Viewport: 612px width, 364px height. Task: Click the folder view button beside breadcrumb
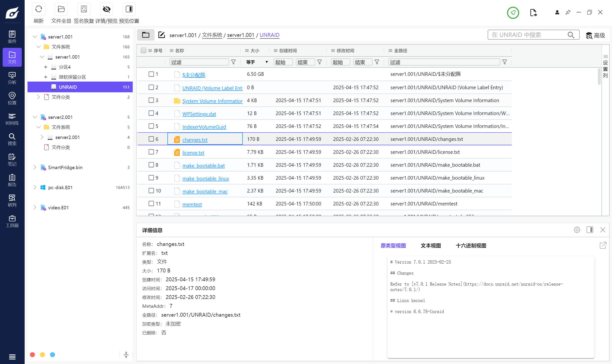click(x=145, y=35)
